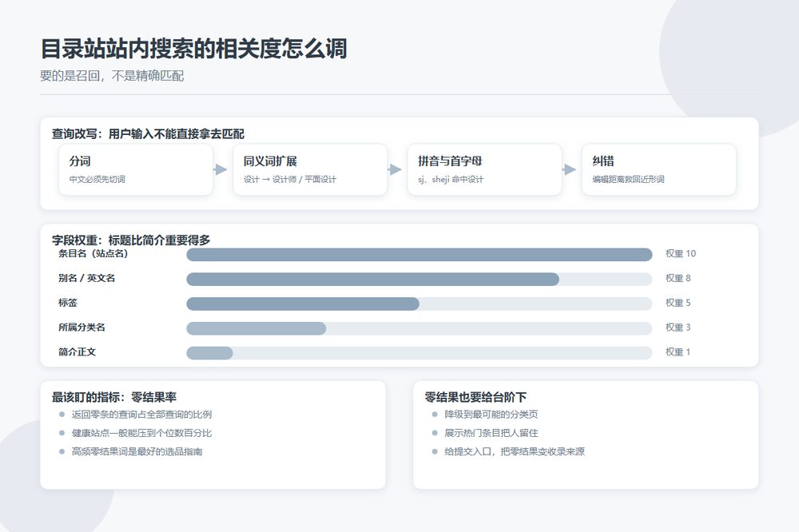
Task: Click bullet 展示热门条目把人留住
Action: pyautogui.click(x=491, y=433)
